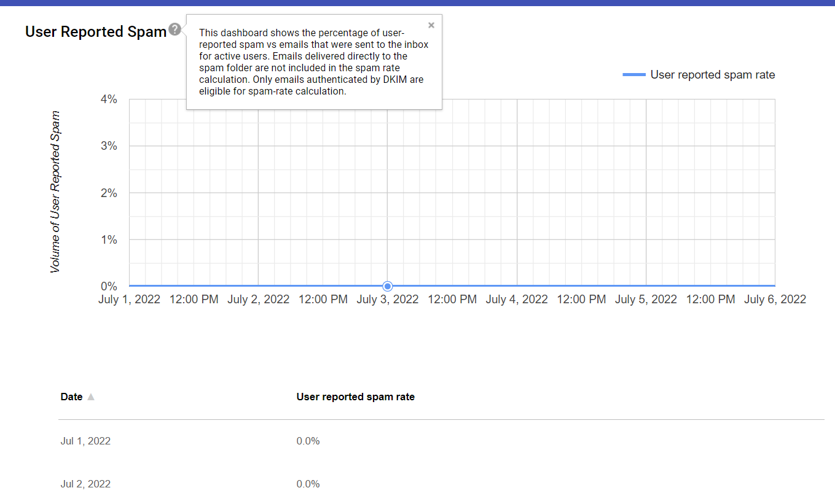
Task: Select the highlighted data point on the chart
Action: [388, 286]
